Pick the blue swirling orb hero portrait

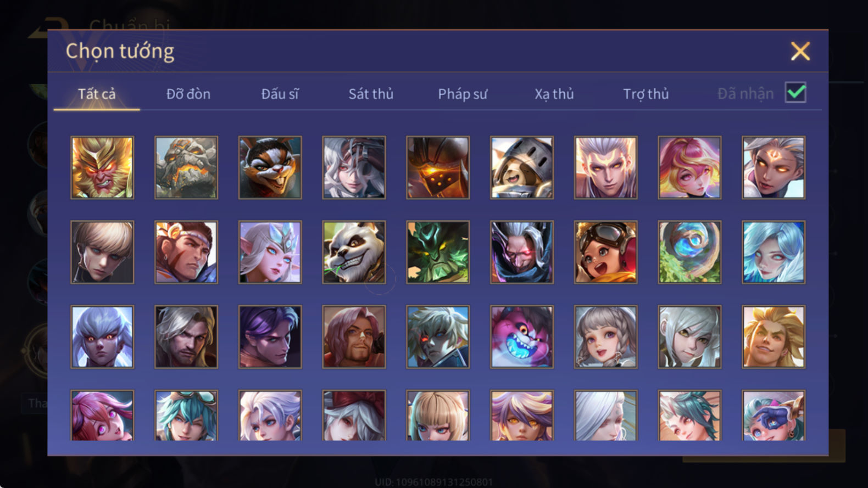689,252
